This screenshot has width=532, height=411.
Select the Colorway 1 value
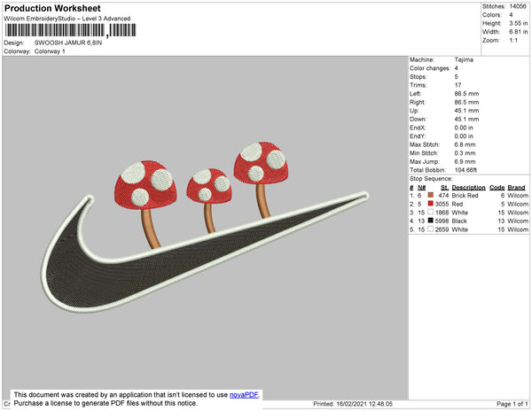(x=50, y=51)
